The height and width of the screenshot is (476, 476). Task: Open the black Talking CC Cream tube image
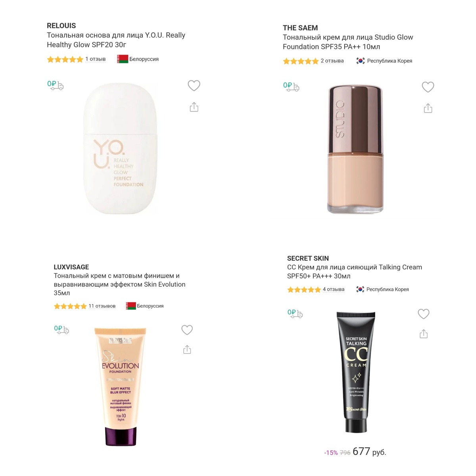(x=356, y=372)
